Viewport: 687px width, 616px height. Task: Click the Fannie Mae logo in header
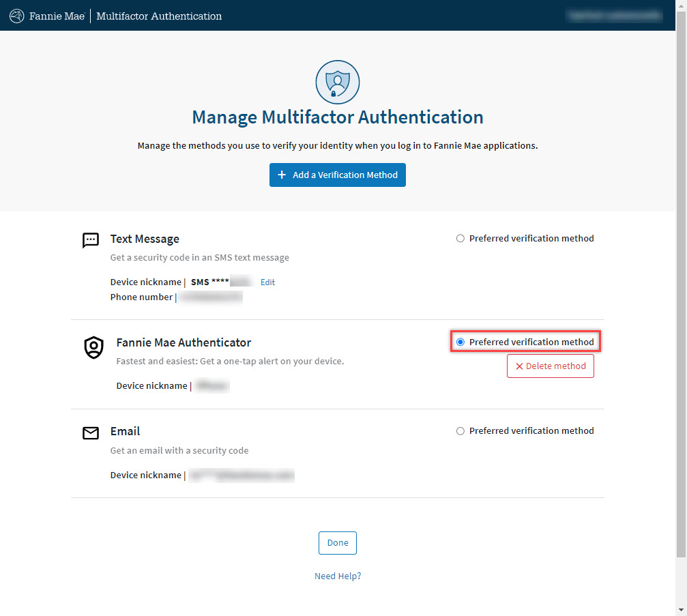click(x=46, y=16)
